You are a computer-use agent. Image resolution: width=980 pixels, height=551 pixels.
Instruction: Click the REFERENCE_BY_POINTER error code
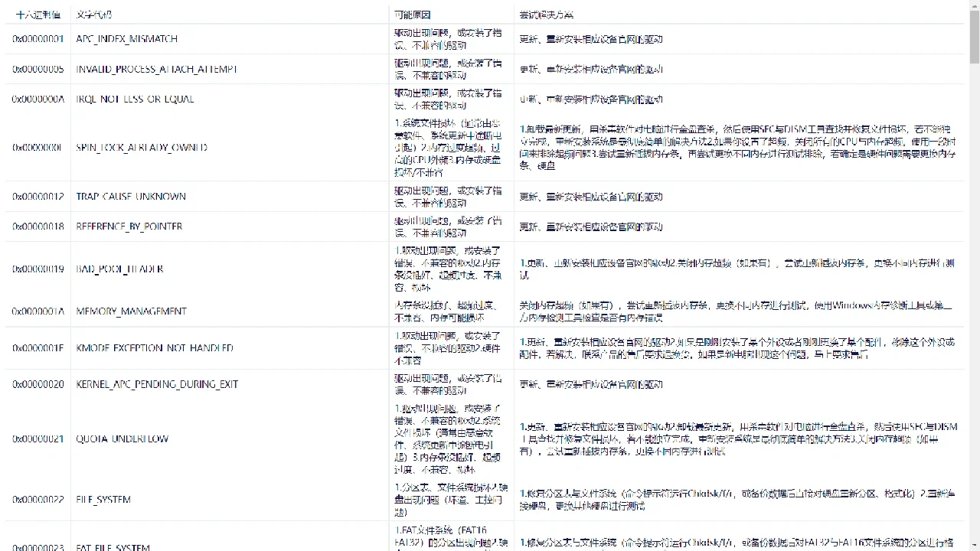128,227
